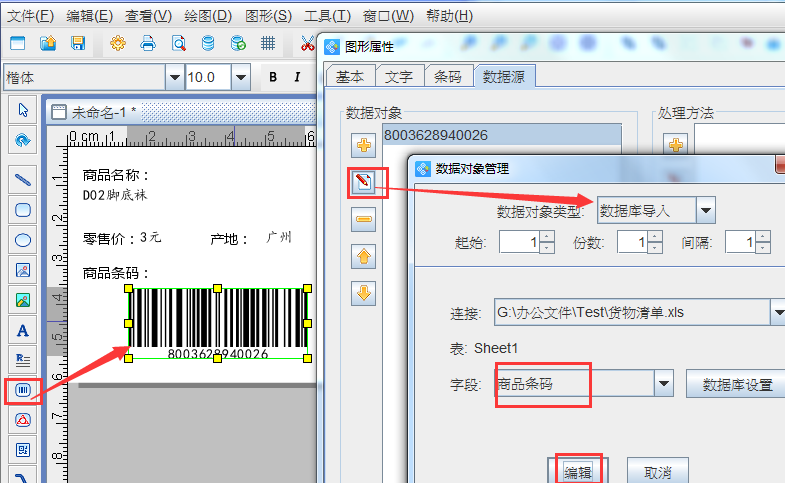Expand the 字段 field dropdown

click(x=663, y=384)
